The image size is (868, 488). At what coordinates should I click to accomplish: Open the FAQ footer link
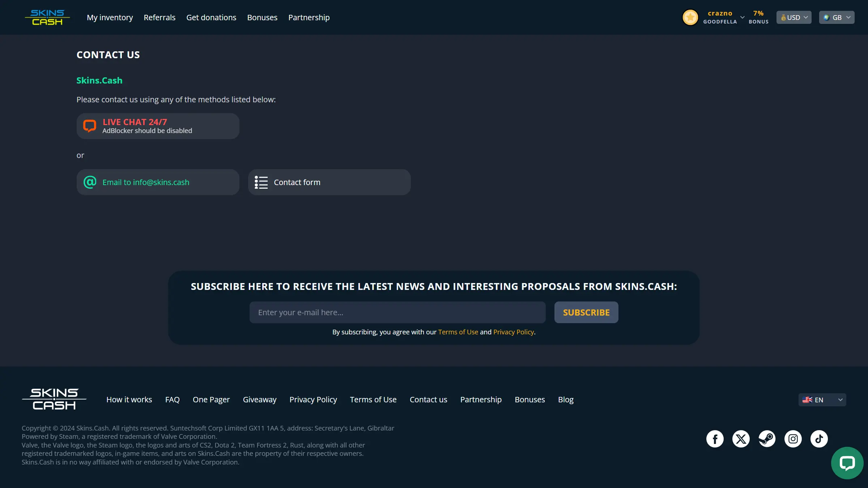pyautogui.click(x=173, y=399)
